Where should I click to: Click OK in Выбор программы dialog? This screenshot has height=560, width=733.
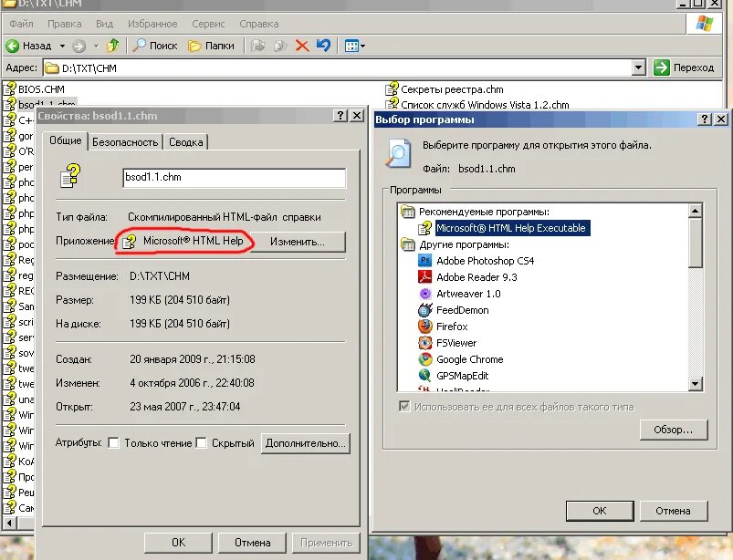tap(600, 511)
